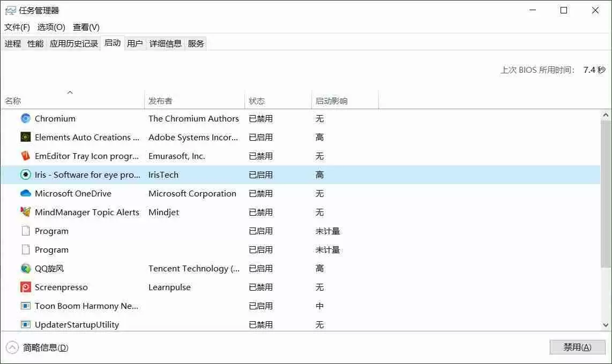Click the QQ旋风 app icon
This screenshot has width=612, height=364.
pyautogui.click(x=25, y=268)
